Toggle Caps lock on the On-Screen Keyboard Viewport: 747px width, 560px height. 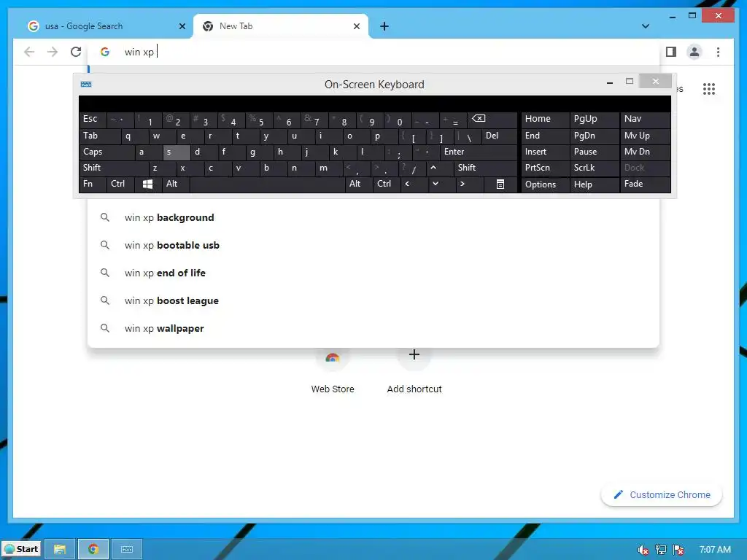107,152
